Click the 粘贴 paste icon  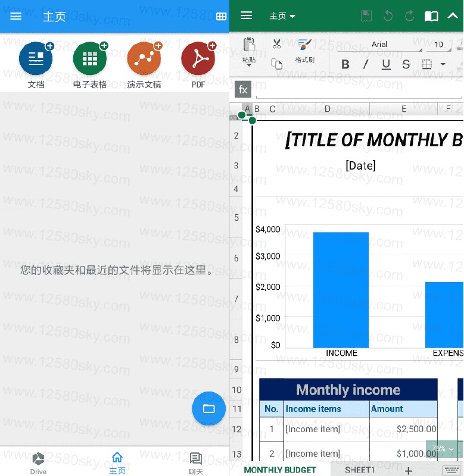click(249, 45)
